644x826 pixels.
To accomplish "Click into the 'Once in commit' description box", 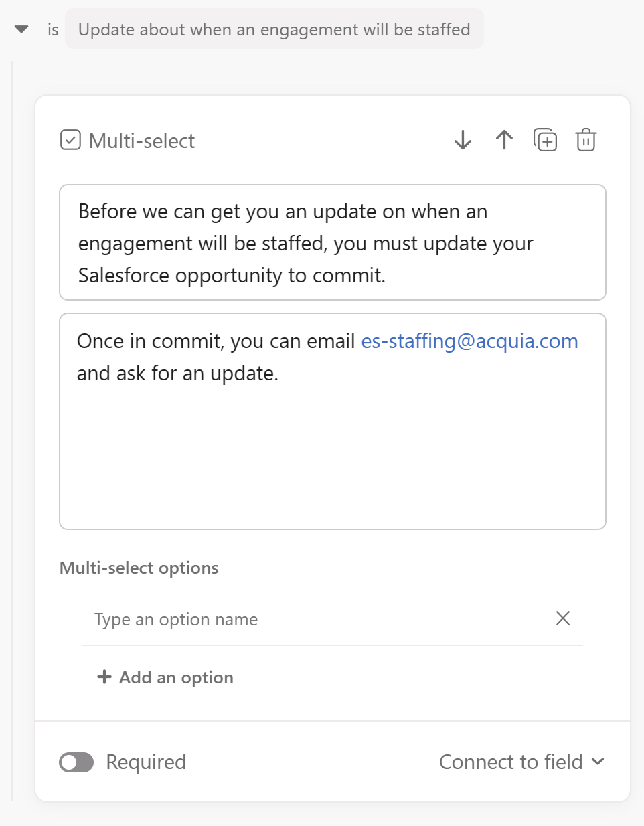I will pyautogui.click(x=333, y=442).
